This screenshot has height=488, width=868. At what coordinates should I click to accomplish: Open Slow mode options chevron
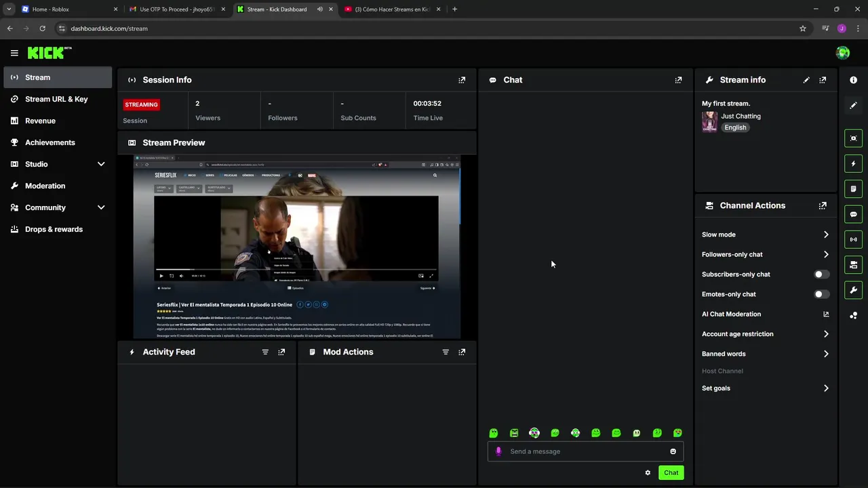tap(826, 235)
